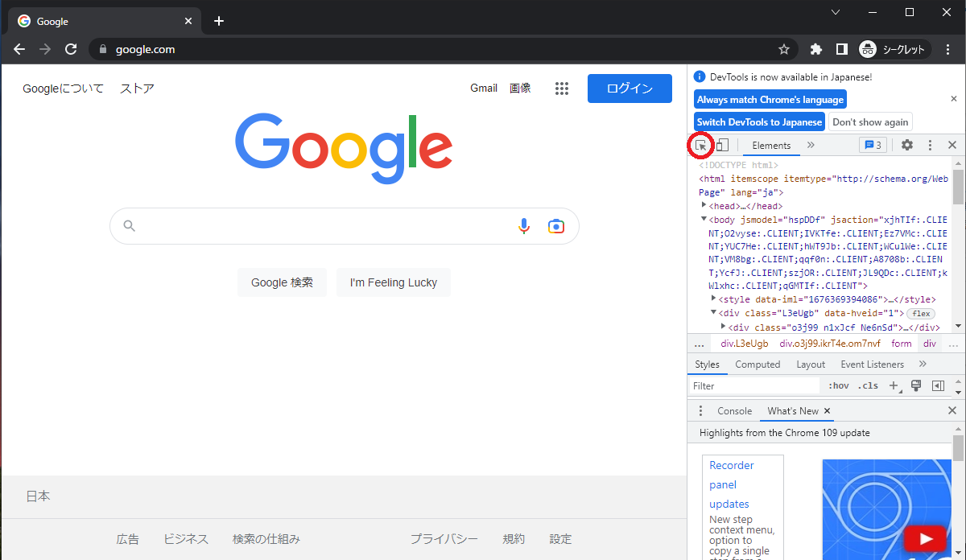This screenshot has height=560, width=966.
Task: Expand the head element in the DOM tree
Action: coord(704,205)
